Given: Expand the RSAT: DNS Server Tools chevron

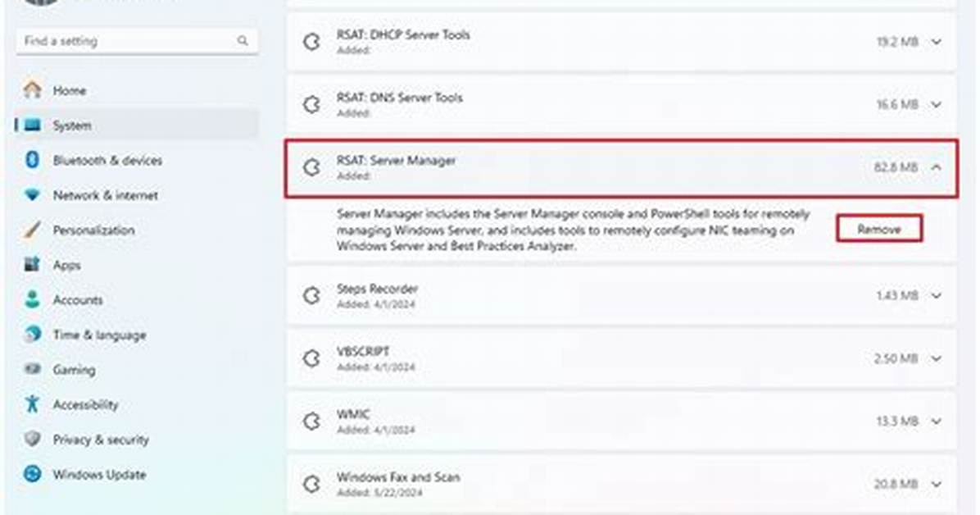Looking at the screenshot, I should tap(937, 104).
